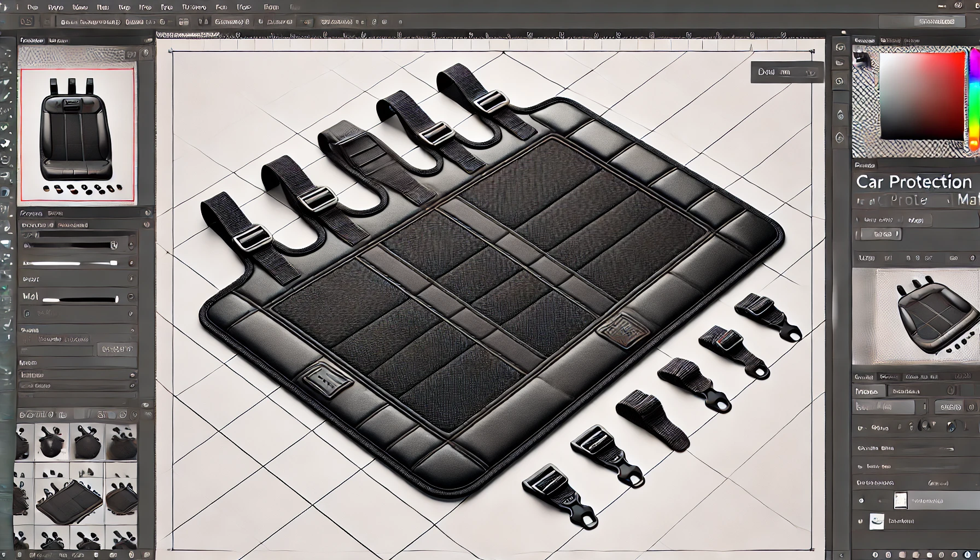980x560 pixels.
Task: Click the lowest round icon in the right dock strip
Action: click(840, 138)
